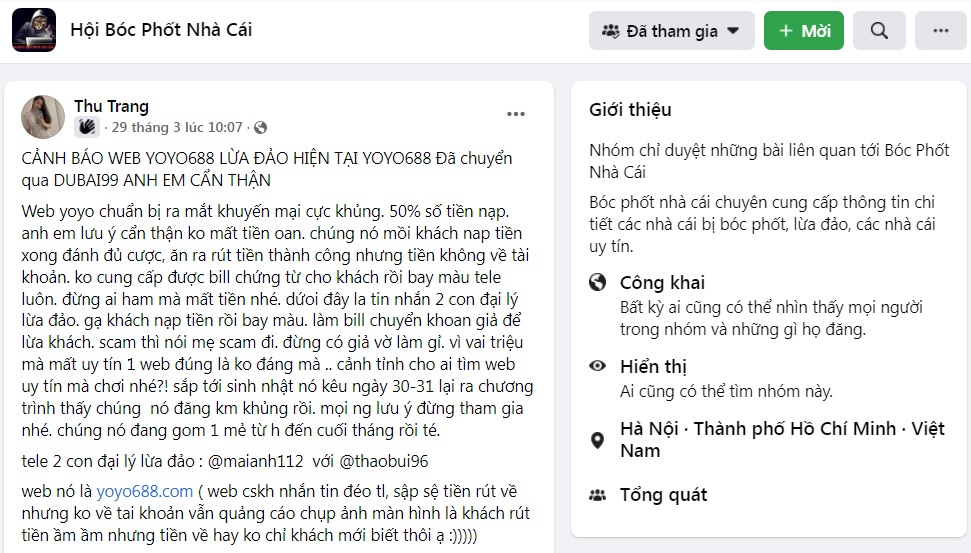Open Thu Trang's profile via name link
The height and width of the screenshot is (553, 971).
click(x=111, y=106)
